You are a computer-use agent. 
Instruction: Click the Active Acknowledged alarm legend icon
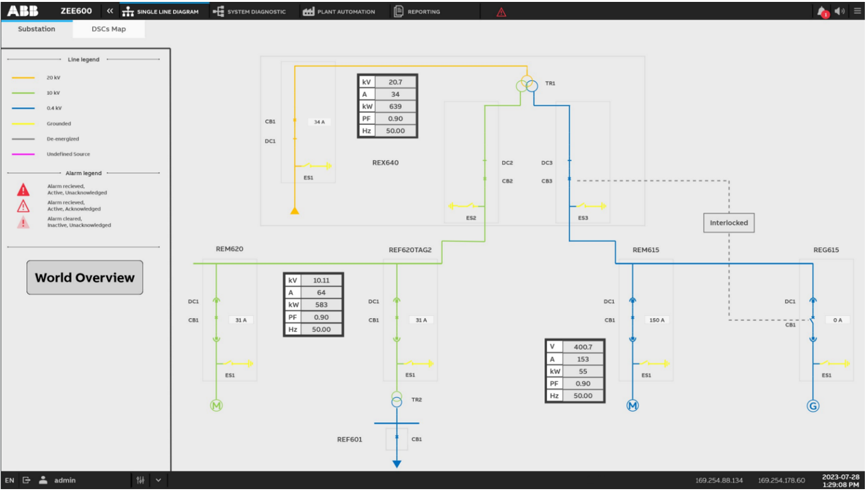(x=23, y=205)
